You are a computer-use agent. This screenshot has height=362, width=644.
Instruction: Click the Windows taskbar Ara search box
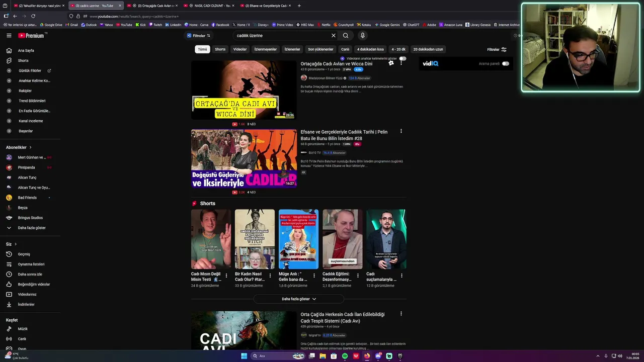278,356
